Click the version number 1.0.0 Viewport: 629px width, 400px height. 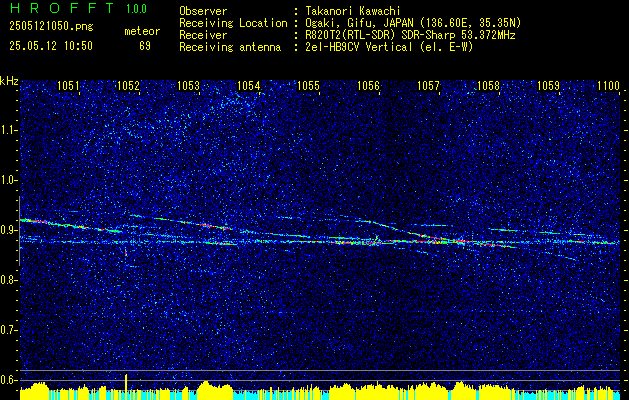(x=137, y=9)
